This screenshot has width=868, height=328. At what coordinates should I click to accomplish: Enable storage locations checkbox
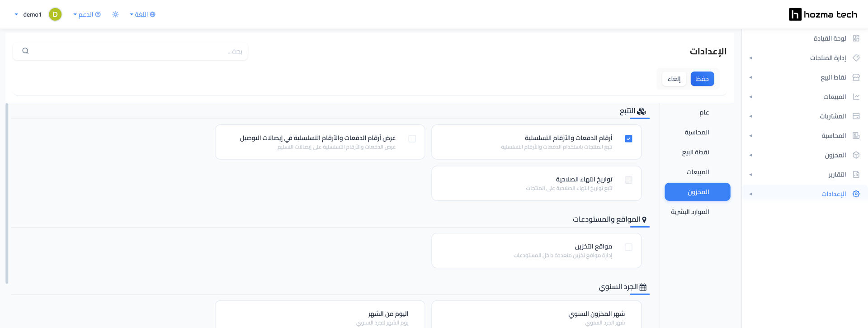pos(628,247)
